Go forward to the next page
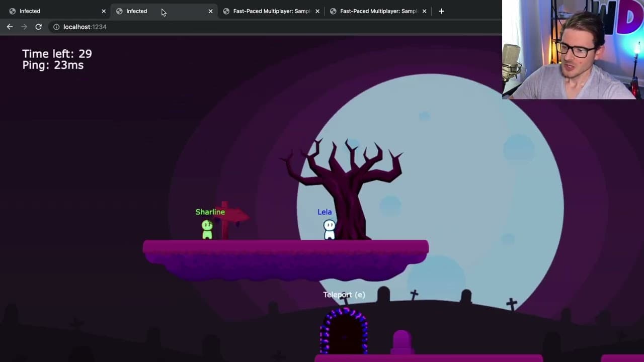The height and width of the screenshot is (362, 644). pos(24,27)
